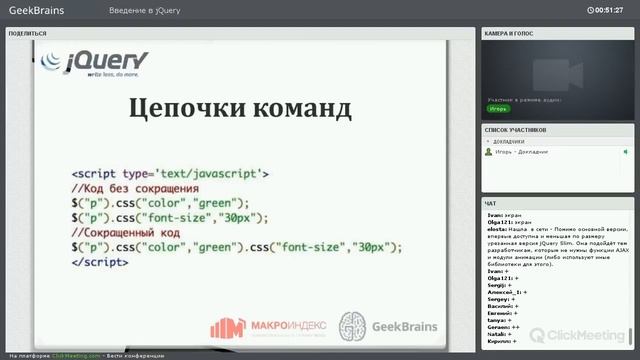Screen dimensions: 640x360
Task: Click the chat message Алексей_1: +
Action: click(507, 292)
